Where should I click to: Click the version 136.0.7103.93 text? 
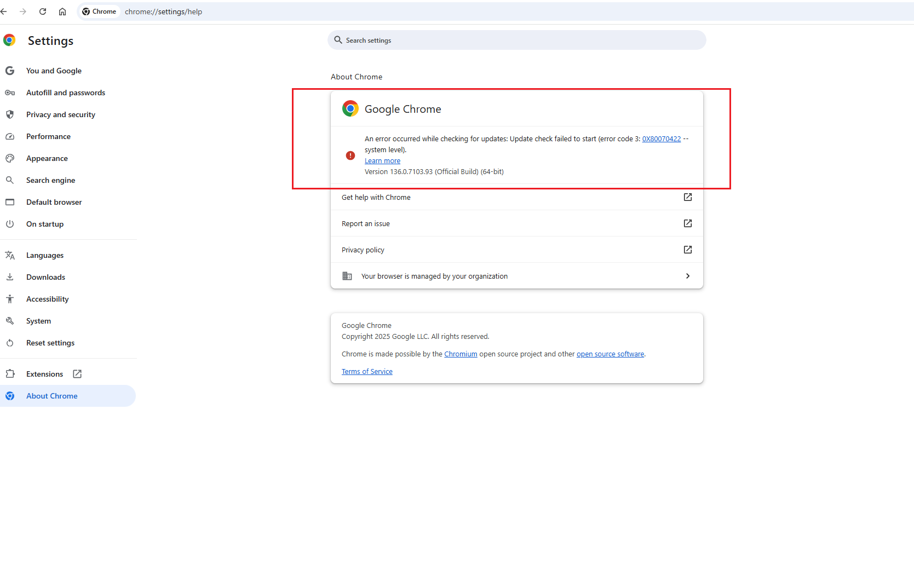434,172
